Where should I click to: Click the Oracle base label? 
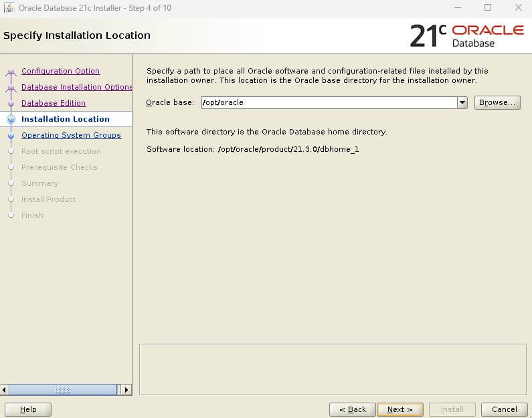[x=170, y=102]
